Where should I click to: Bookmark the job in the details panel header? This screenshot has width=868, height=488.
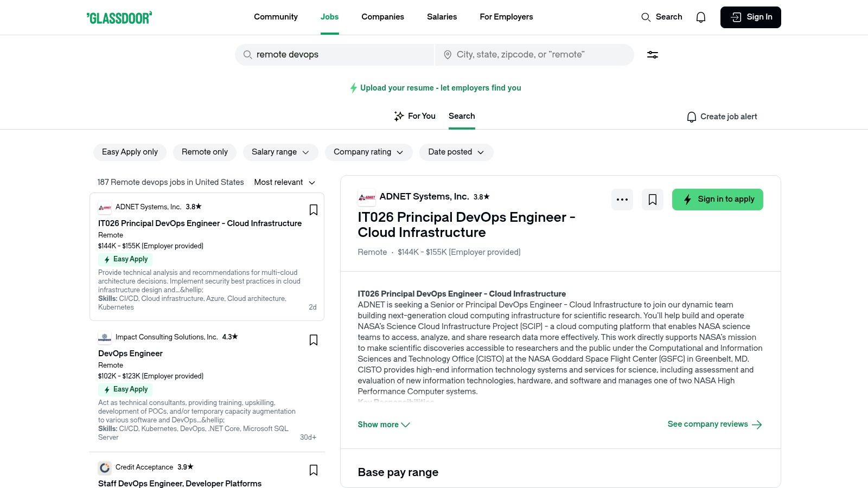(x=652, y=199)
